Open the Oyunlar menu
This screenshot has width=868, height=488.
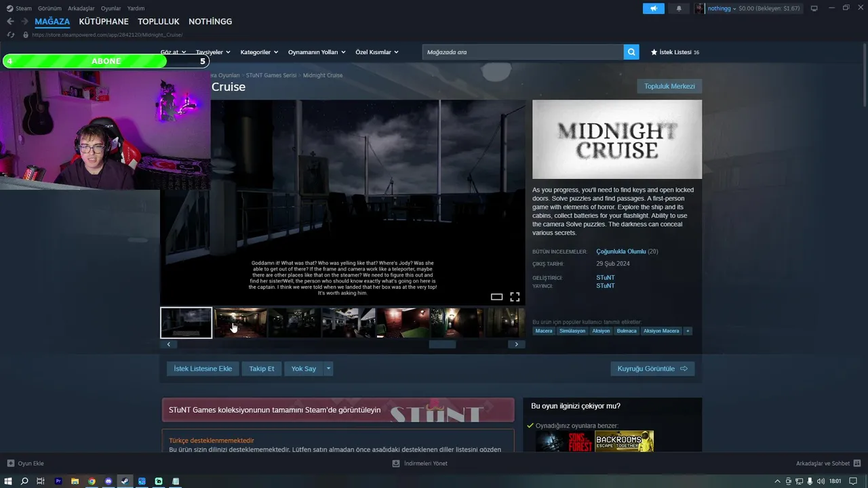[x=111, y=8]
